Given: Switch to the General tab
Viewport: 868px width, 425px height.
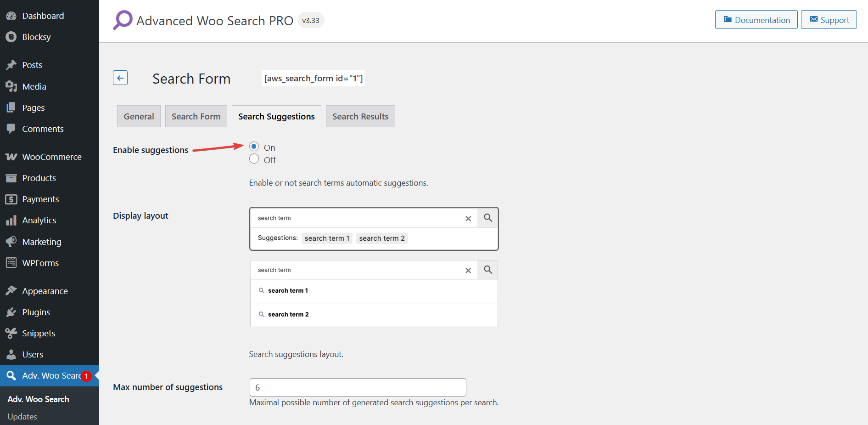Looking at the screenshot, I should (139, 117).
